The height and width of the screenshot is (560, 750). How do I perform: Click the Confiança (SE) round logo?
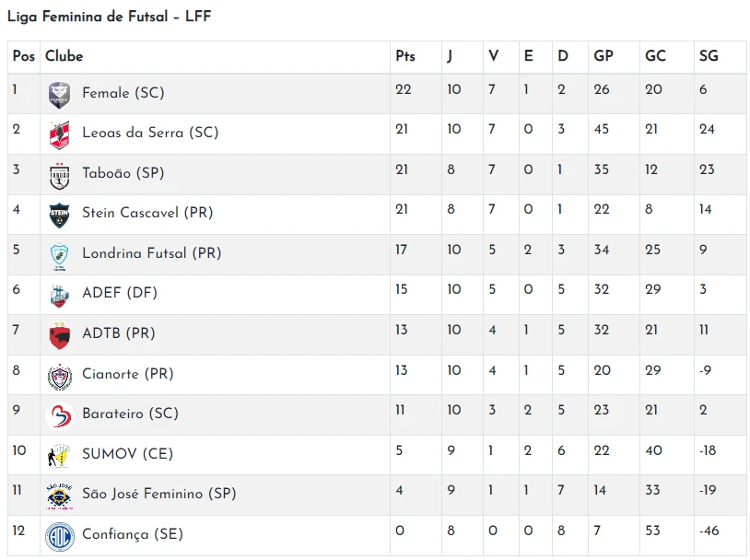60,536
